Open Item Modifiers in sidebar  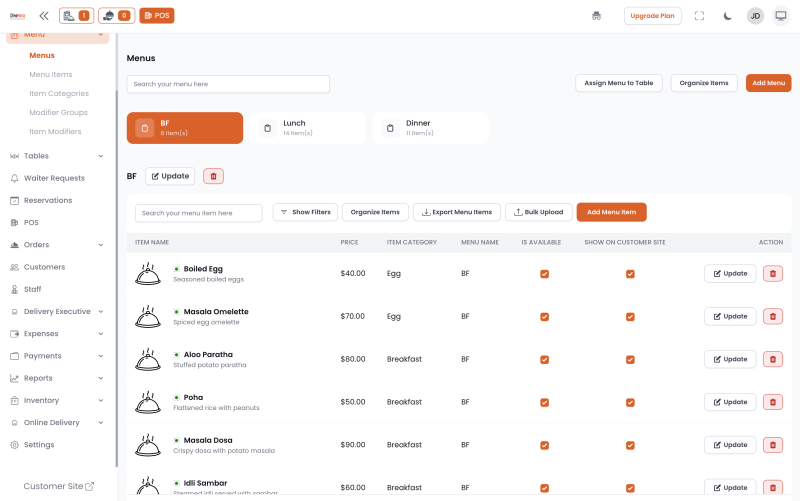[x=55, y=132]
